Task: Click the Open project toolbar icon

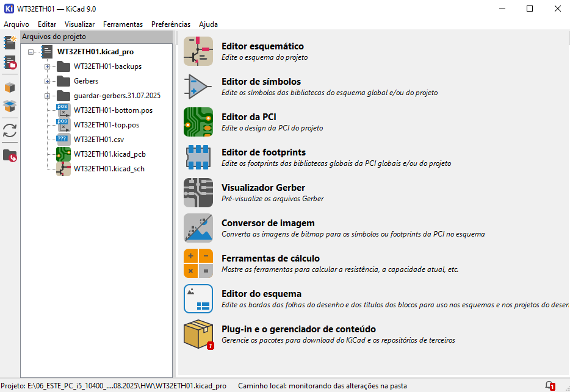Action: (10, 62)
